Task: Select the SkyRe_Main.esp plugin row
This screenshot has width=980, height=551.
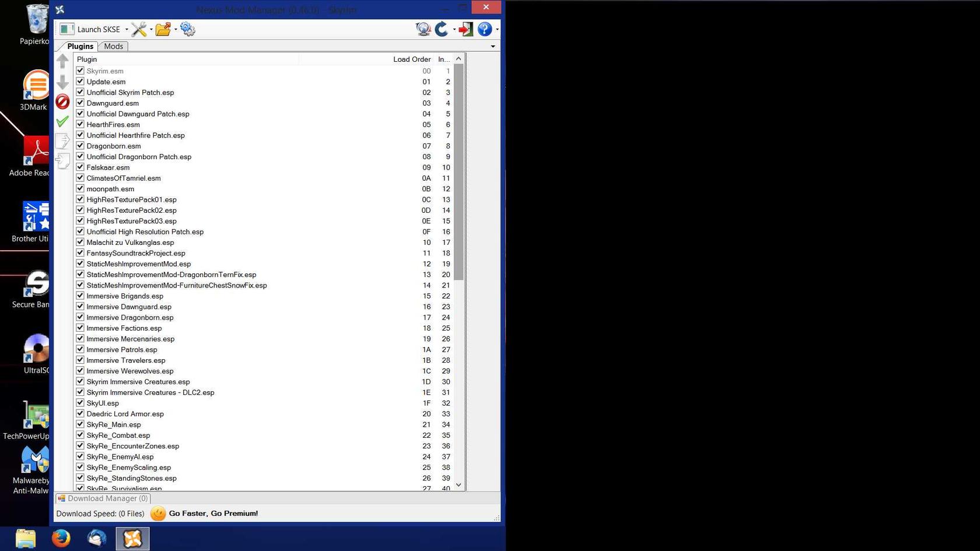Action: coord(264,424)
